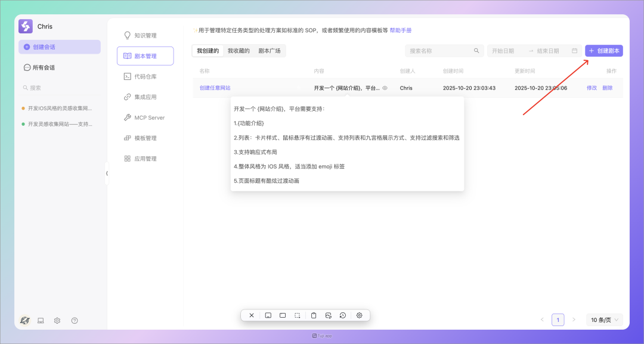Switch to the 我收藏的 tab
This screenshot has width=644, height=344.
pyautogui.click(x=239, y=51)
